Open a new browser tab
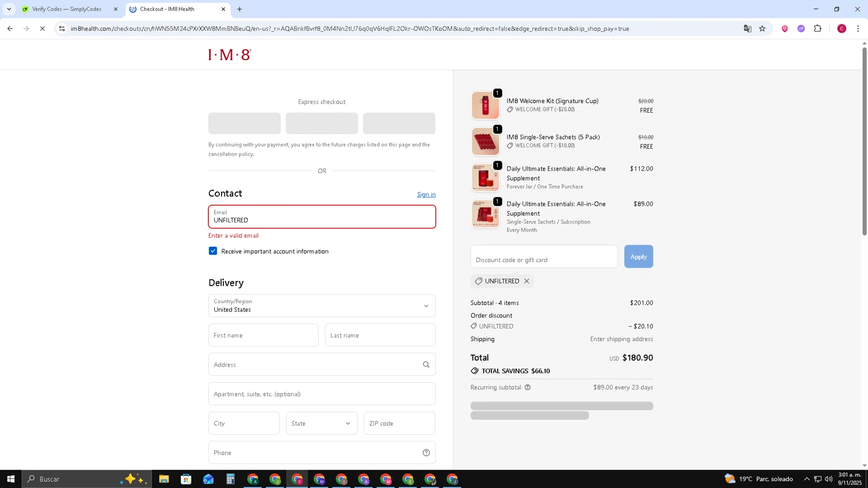The width and height of the screenshot is (868, 488). [240, 9]
